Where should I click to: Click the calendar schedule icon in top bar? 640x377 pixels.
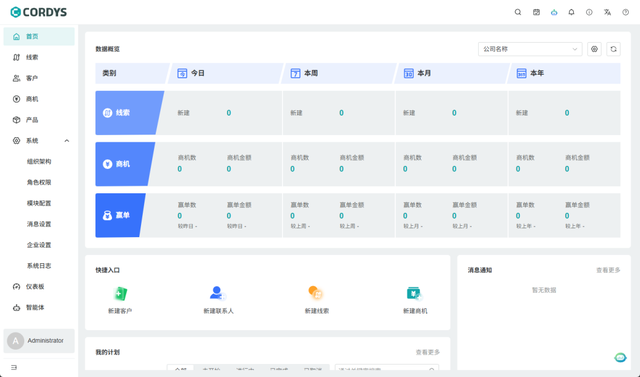(x=536, y=12)
